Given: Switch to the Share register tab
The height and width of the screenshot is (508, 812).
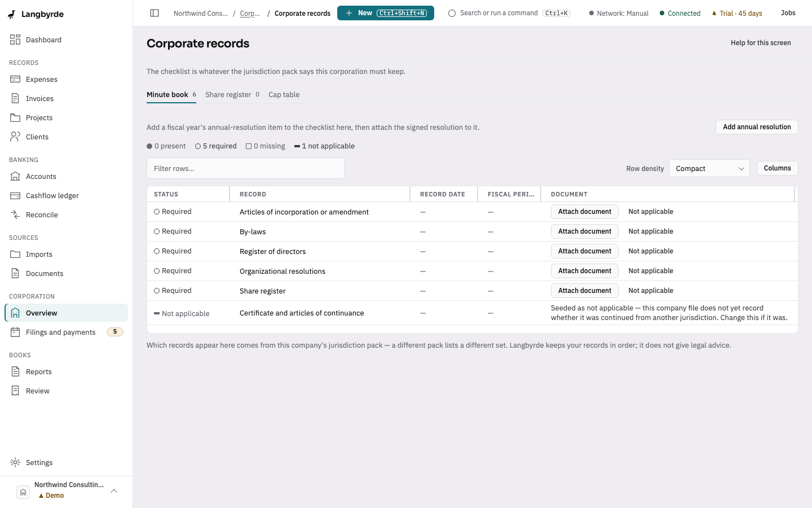Looking at the screenshot, I should (x=232, y=95).
